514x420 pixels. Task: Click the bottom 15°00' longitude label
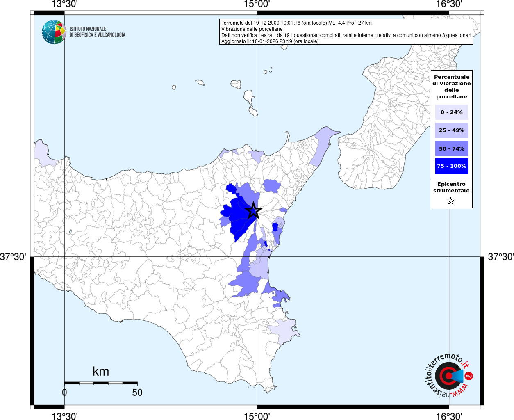coord(257,416)
